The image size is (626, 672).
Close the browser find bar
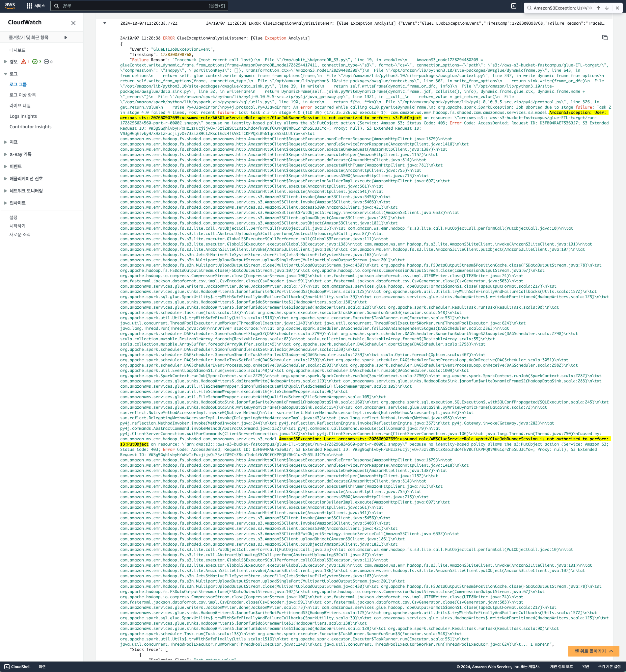617,8
